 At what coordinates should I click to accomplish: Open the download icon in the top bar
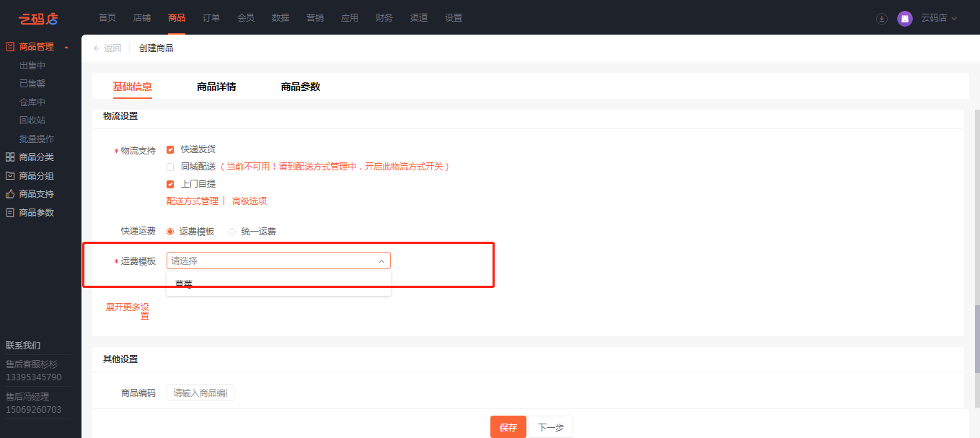[881, 19]
